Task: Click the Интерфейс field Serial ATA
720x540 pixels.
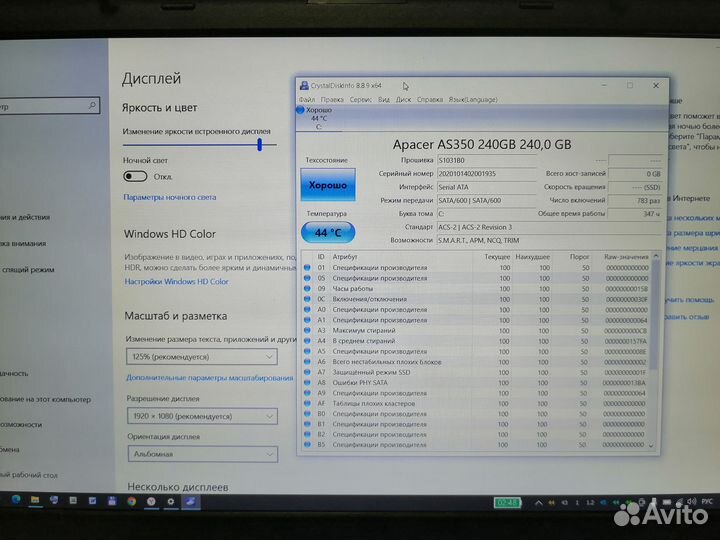Action: (x=486, y=187)
